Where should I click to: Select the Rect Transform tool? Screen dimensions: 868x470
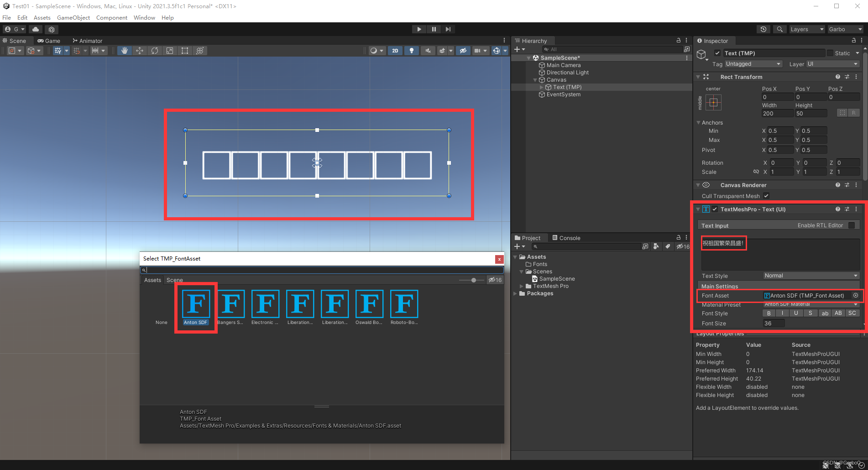tap(184, 50)
